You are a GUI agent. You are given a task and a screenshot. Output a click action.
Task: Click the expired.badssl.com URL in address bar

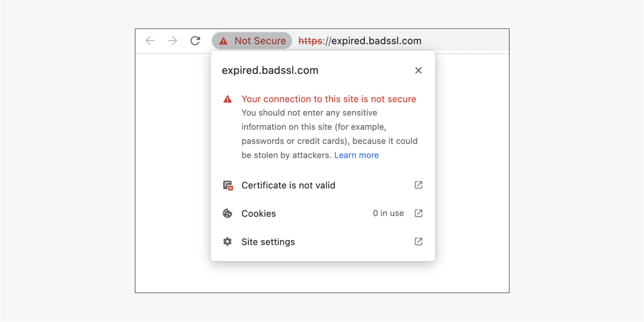pyautogui.click(x=360, y=41)
